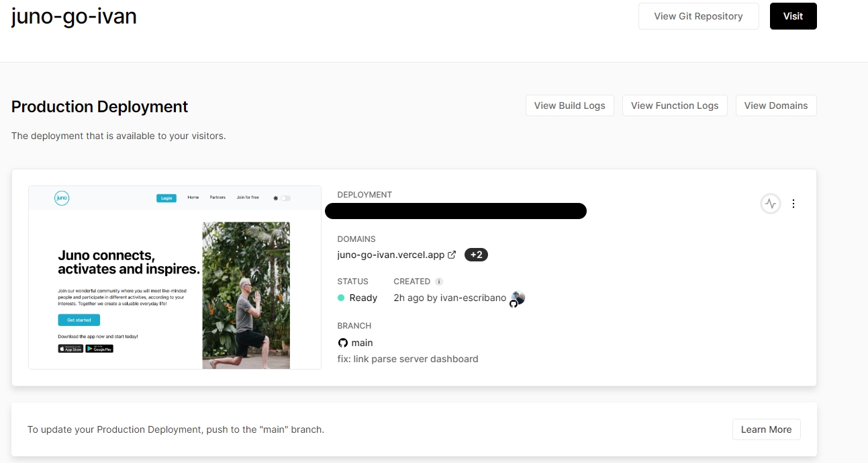Click Google Play badge in preview

click(x=99, y=349)
